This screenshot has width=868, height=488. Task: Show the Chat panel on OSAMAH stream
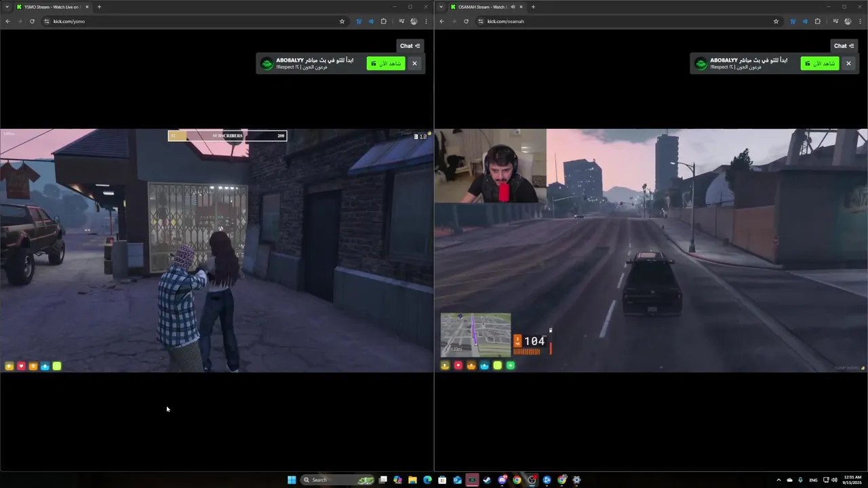pyautogui.click(x=844, y=46)
